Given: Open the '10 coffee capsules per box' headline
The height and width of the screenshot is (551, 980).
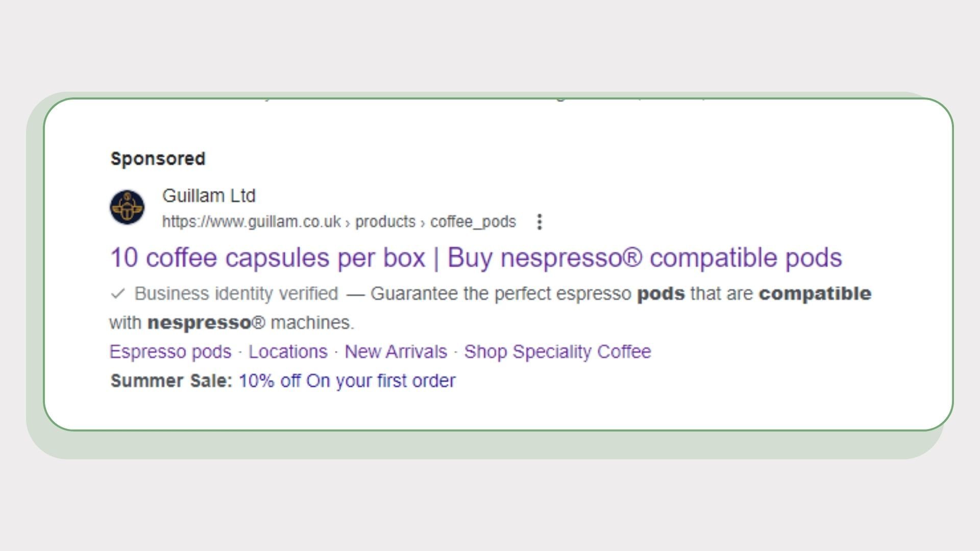Looking at the screenshot, I should 267,258.
